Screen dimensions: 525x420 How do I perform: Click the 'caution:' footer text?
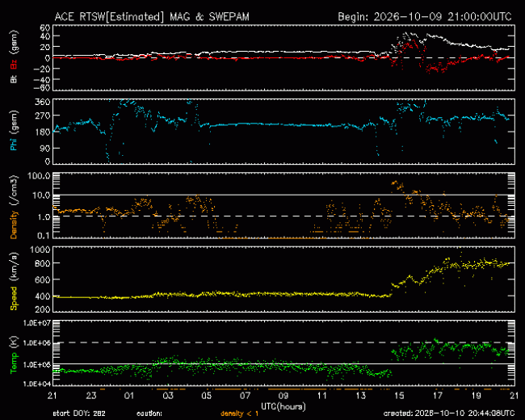point(149,414)
